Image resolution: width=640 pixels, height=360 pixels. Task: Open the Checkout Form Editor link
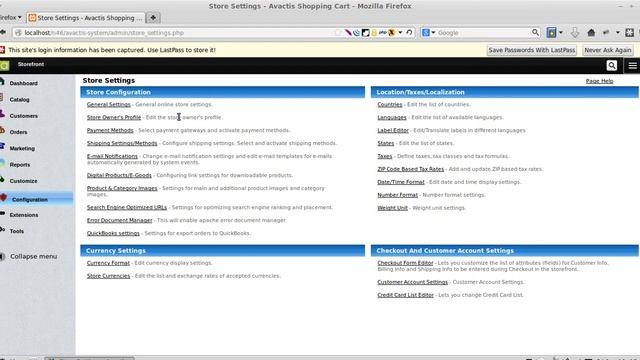pos(405,263)
